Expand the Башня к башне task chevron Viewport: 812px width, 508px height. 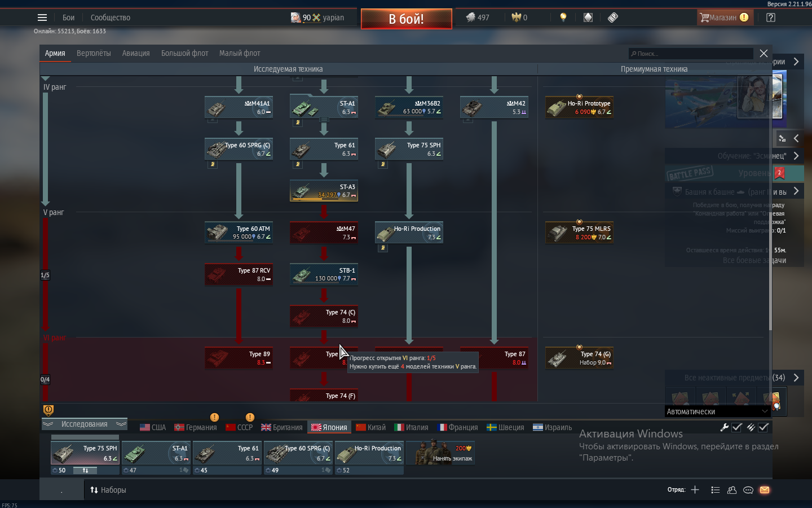[x=796, y=191]
